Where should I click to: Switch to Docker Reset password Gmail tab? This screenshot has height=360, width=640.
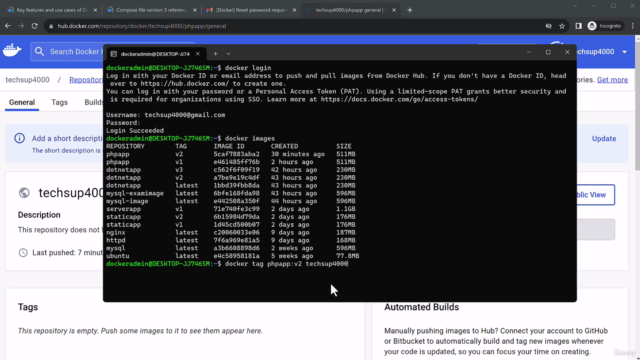tap(250, 10)
